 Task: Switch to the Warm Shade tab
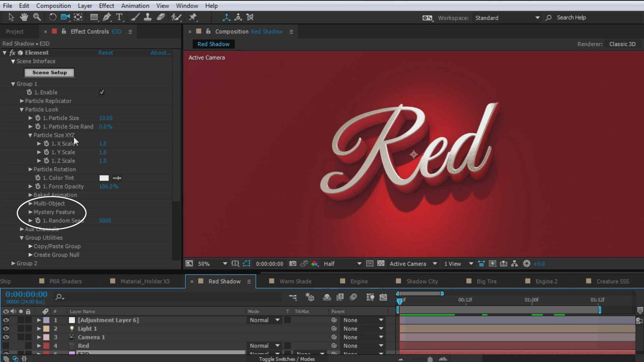(295, 282)
